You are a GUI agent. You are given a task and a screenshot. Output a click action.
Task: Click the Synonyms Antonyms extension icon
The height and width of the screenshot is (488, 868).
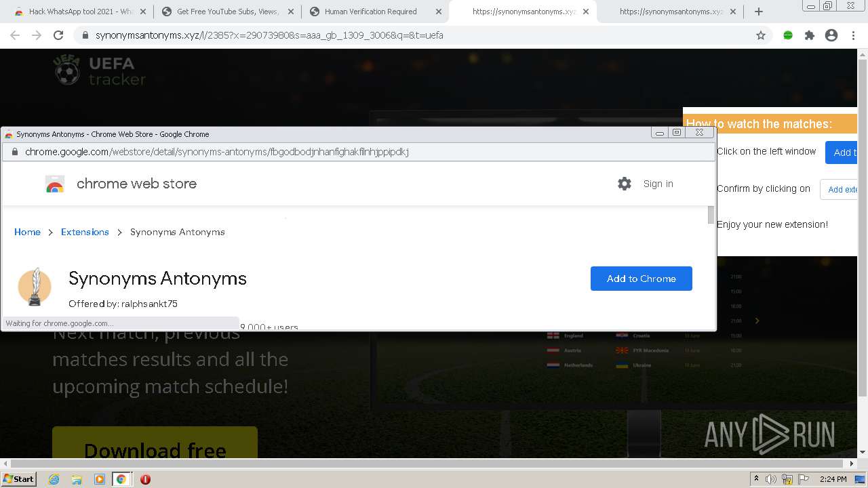pos(35,286)
